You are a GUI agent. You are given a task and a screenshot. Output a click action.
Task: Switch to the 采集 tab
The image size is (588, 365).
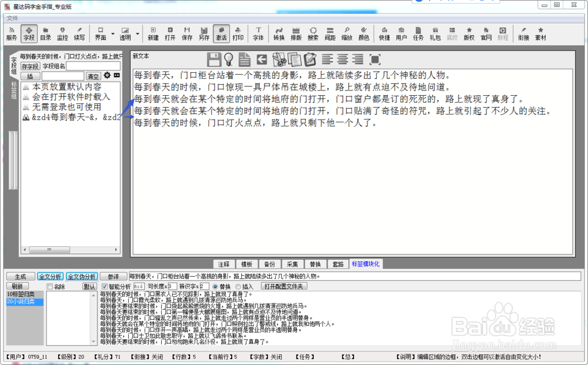point(292,264)
